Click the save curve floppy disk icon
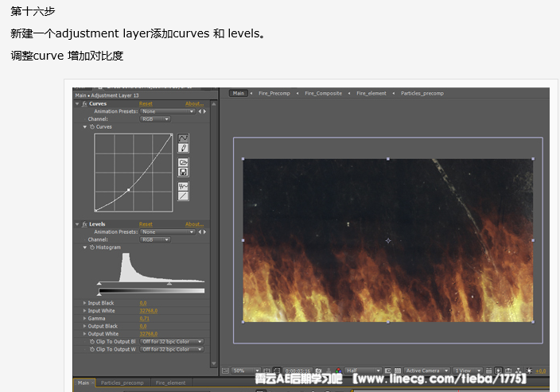560x392 pixels. 183,172
